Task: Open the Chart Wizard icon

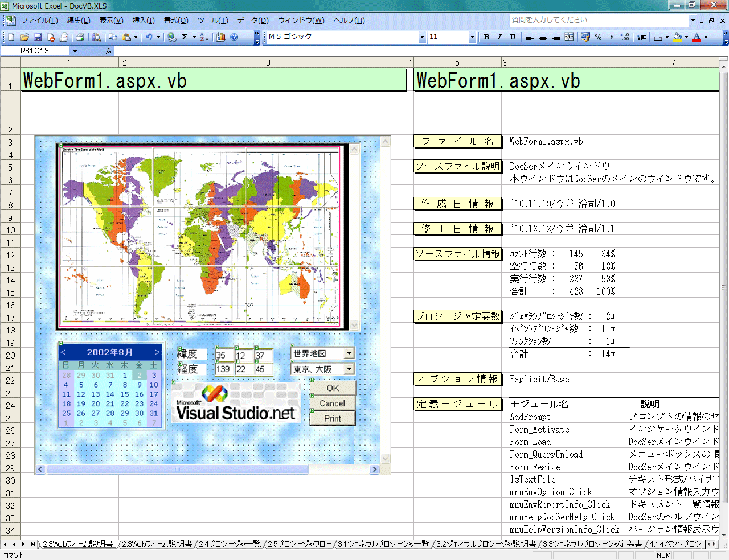Action: point(220,37)
